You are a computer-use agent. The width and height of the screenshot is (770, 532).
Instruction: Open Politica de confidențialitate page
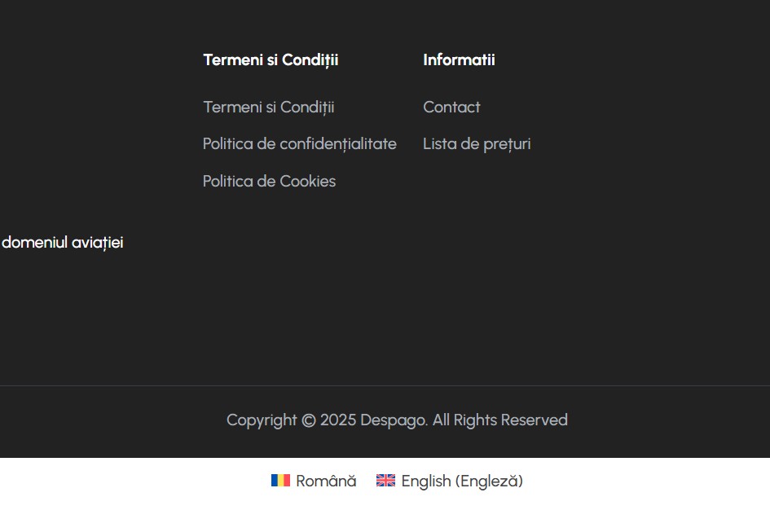[300, 144]
